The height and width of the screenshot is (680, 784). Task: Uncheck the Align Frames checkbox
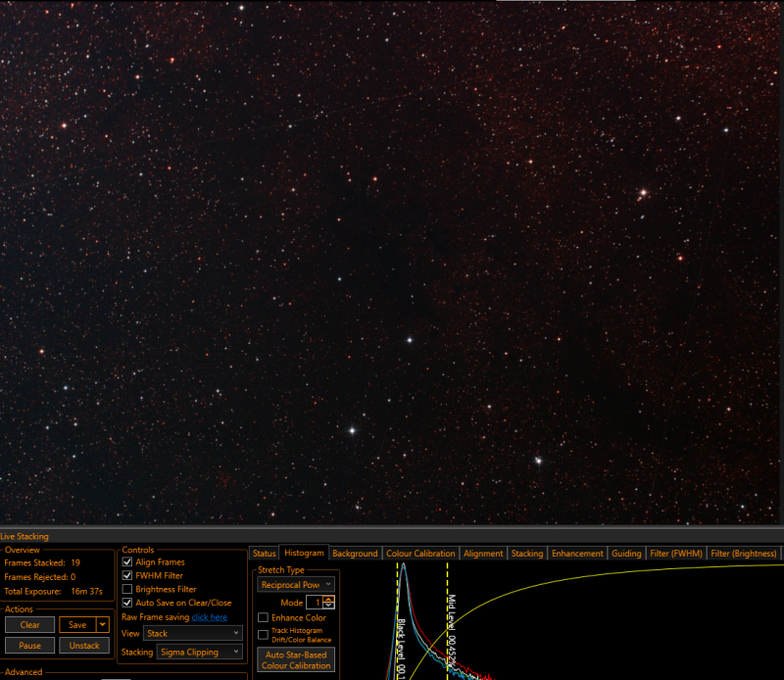point(127,562)
